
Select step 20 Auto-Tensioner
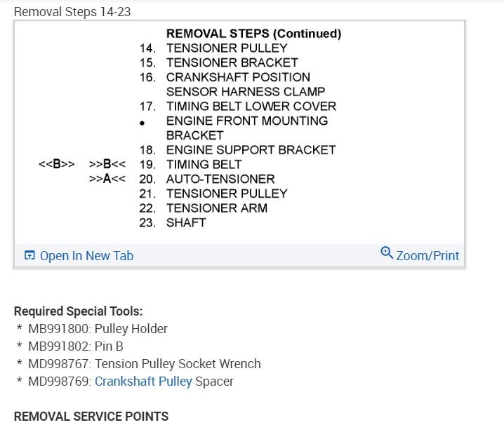point(220,179)
